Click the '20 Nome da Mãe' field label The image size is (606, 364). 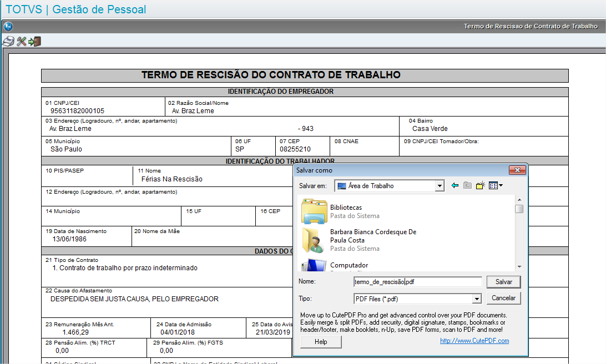[x=157, y=231]
